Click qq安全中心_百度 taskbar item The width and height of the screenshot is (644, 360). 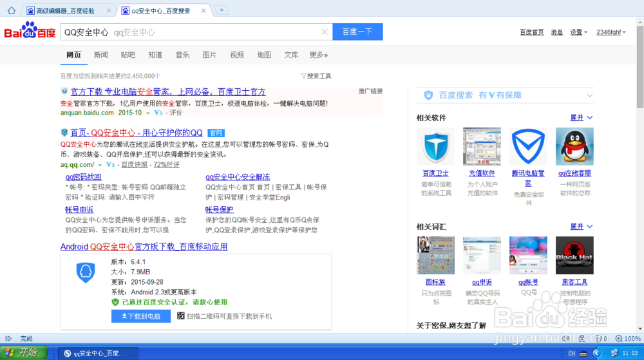(98, 354)
